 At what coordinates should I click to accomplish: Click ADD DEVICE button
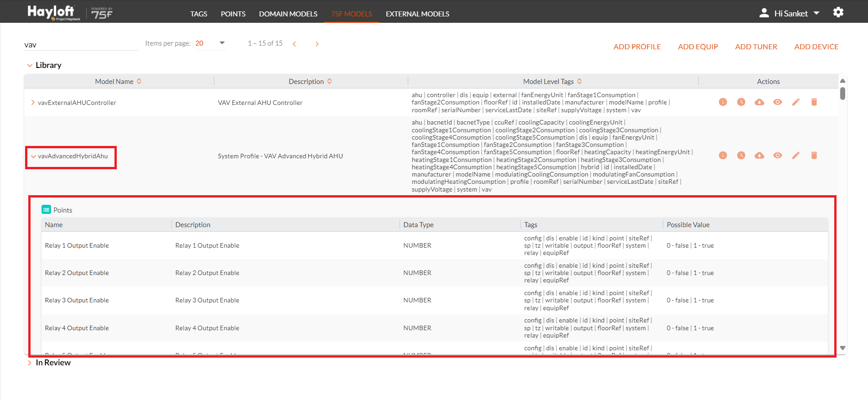[x=816, y=47]
